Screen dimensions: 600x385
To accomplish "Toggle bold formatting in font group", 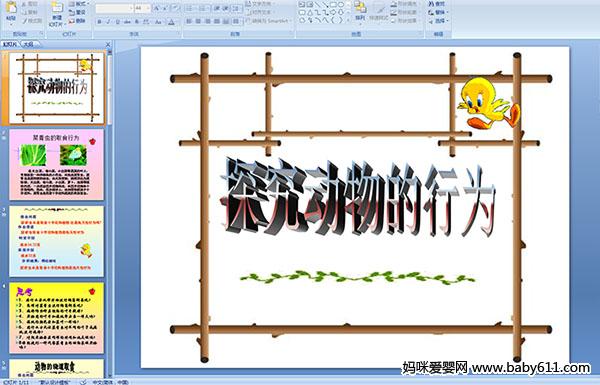I will tap(99, 22).
